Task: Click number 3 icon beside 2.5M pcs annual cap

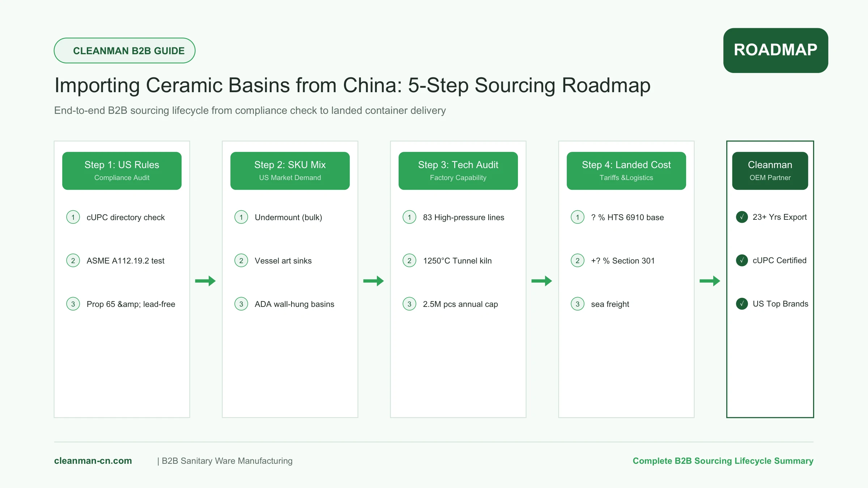Action: pos(409,304)
